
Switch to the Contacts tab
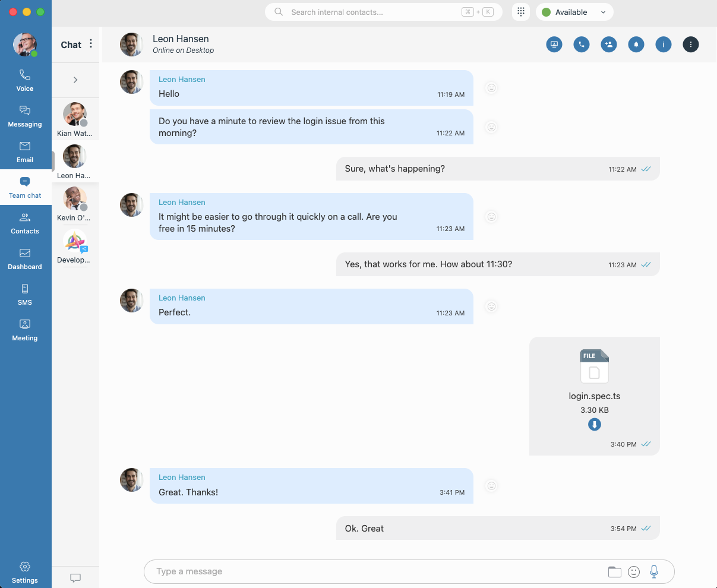click(24, 223)
